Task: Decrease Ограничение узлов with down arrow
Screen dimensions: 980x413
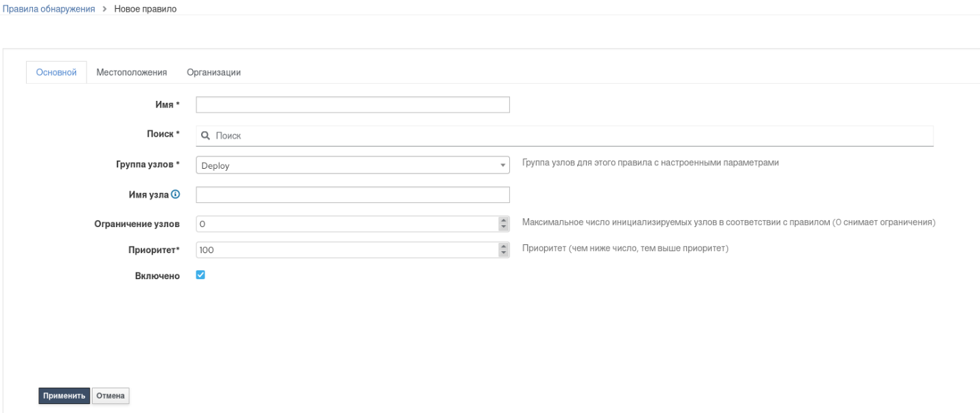Action: coord(504,228)
